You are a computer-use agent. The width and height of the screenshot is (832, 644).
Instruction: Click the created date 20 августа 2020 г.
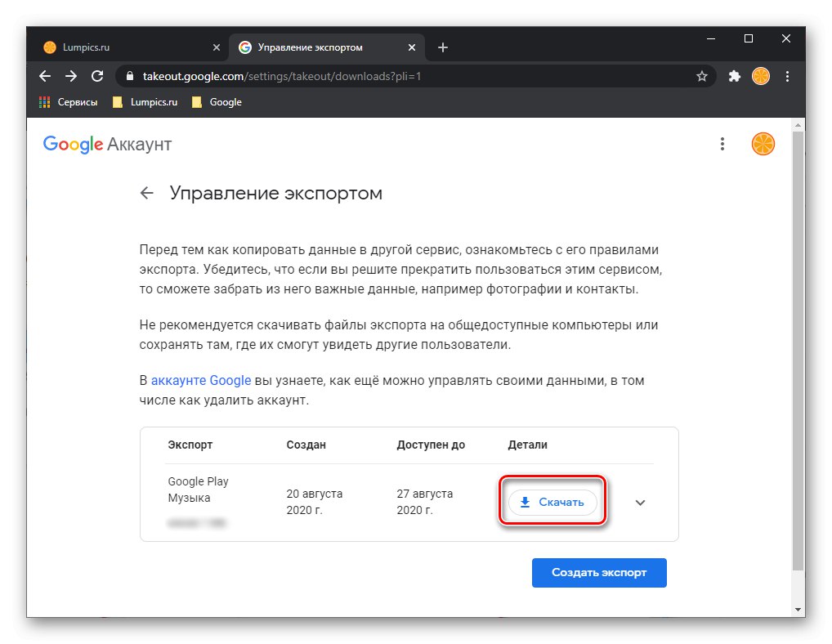coord(315,502)
